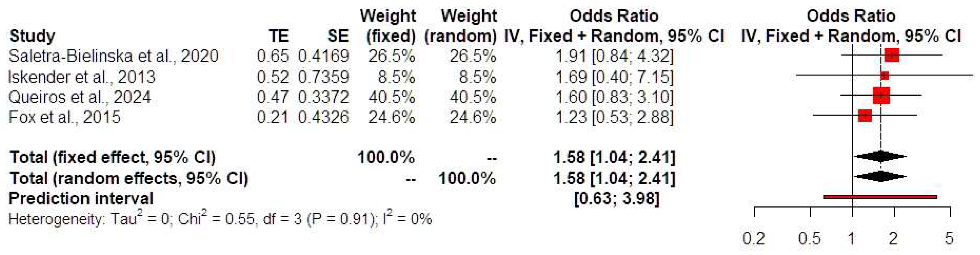Select the Queiros et al., 2024 study label
The height and width of the screenshot is (255, 980).
point(80,97)
